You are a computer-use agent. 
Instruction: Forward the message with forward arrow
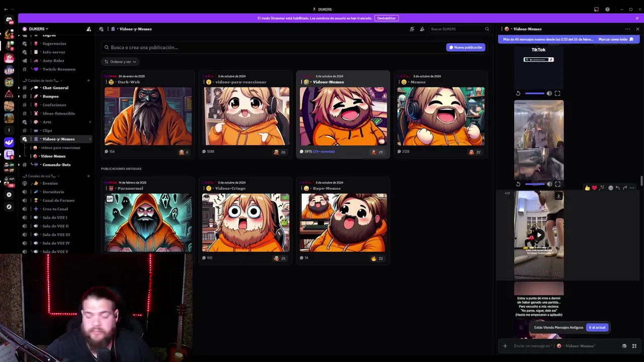click(x=625, y=188)
